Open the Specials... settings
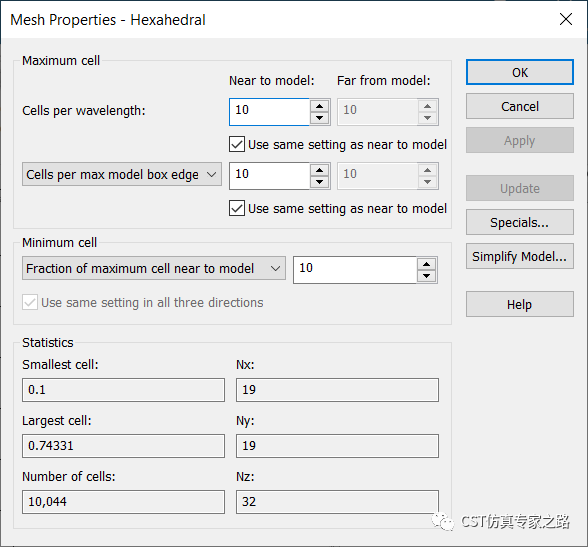The width and height of the screenshot is (588, 547). pyautogui.click(x=520, y=222)
